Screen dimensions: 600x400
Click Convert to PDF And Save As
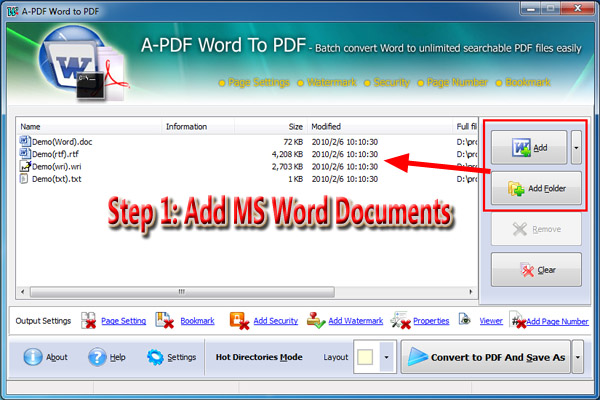point(486,357)
